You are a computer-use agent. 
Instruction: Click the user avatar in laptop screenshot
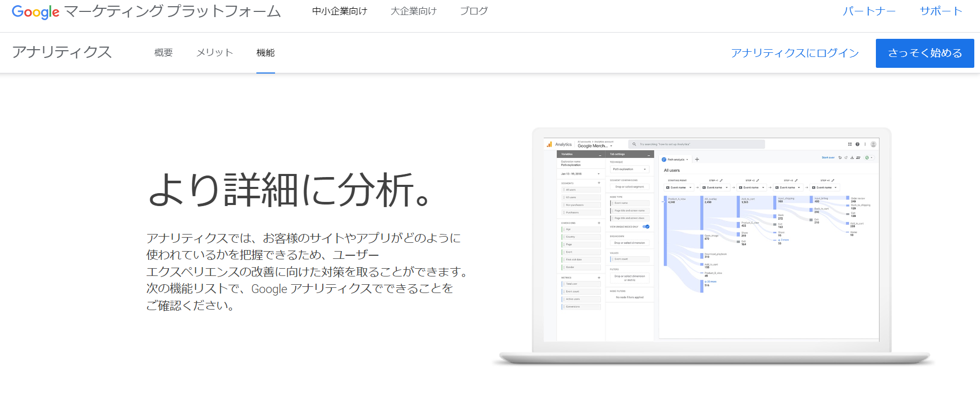click(x=873, y=144)
